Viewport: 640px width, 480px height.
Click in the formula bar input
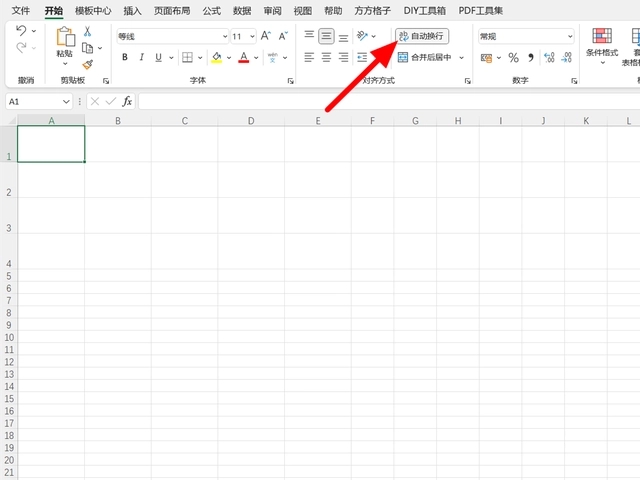389,102
